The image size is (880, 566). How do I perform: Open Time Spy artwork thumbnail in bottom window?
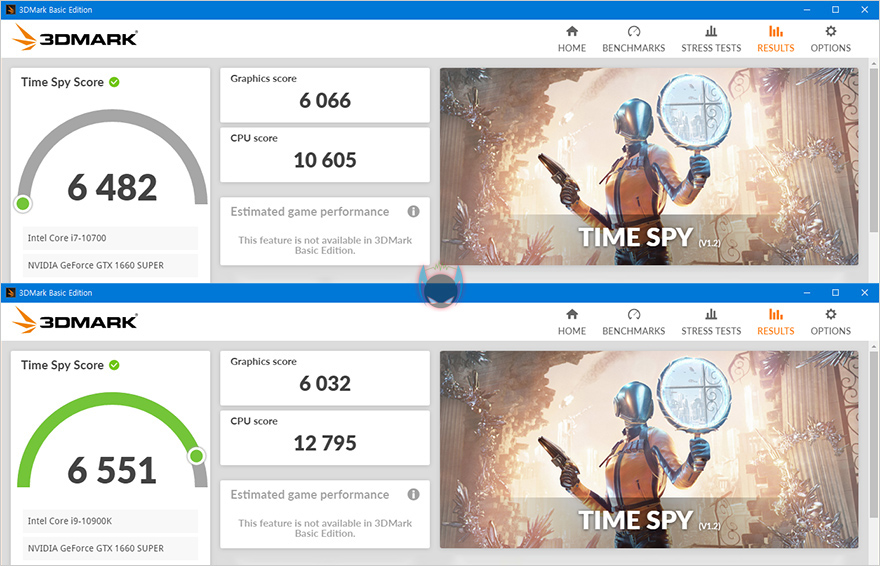[649, 449]
